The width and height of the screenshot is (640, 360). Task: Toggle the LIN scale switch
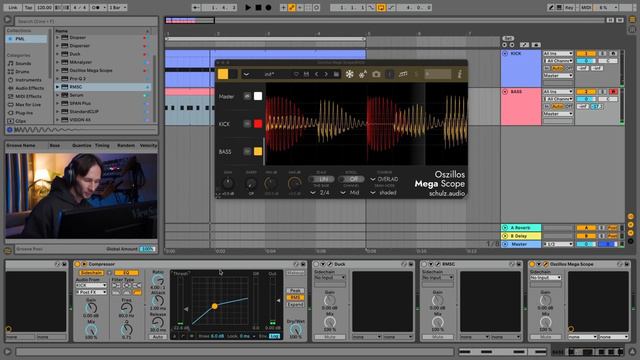point(321,179)
